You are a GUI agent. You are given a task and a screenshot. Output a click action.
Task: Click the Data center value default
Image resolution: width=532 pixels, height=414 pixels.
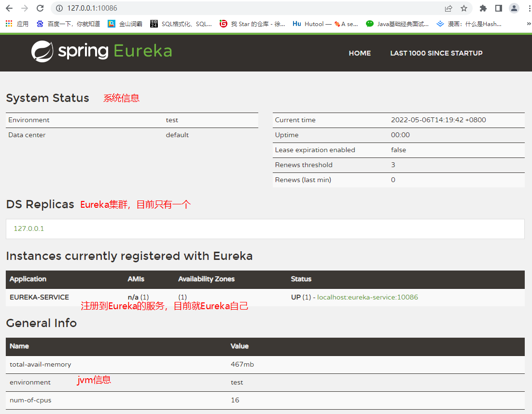point(177,135)
